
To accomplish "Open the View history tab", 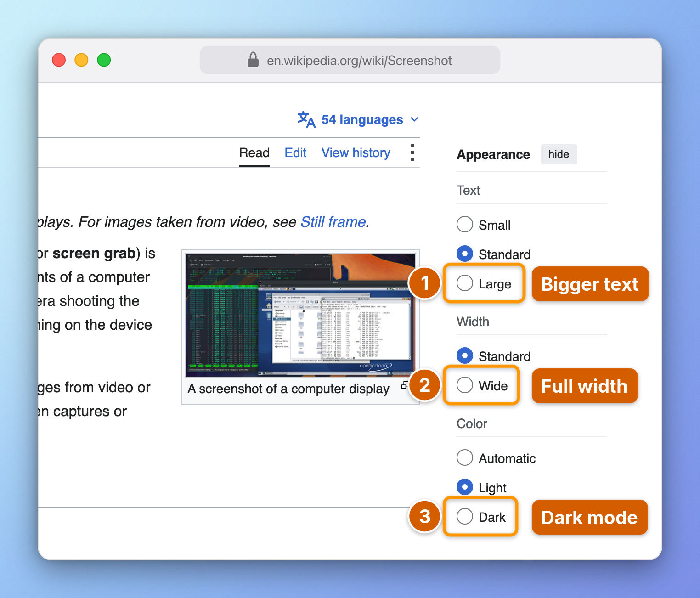I will pos(356,153).
